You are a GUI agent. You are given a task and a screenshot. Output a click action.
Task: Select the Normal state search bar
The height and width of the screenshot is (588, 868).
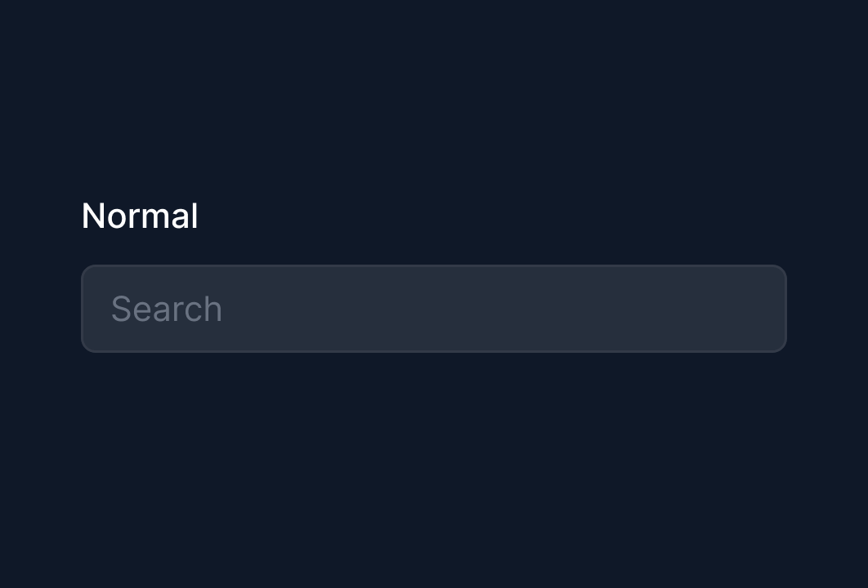click(x=433, y=309)
